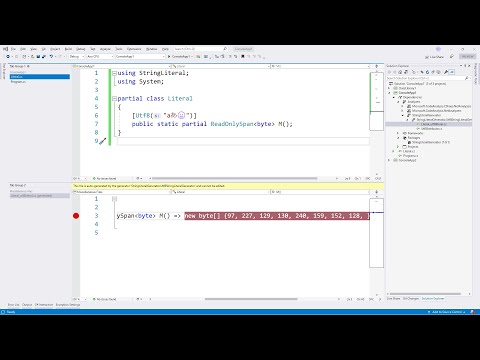
Task: Click the quick actions screwdriver icon on line 9
Action: [x=103, y=141]
